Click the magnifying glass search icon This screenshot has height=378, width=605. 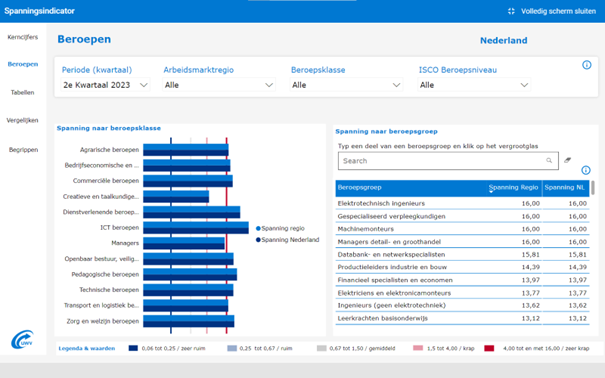pyautogui.click(x=549, y=160)
